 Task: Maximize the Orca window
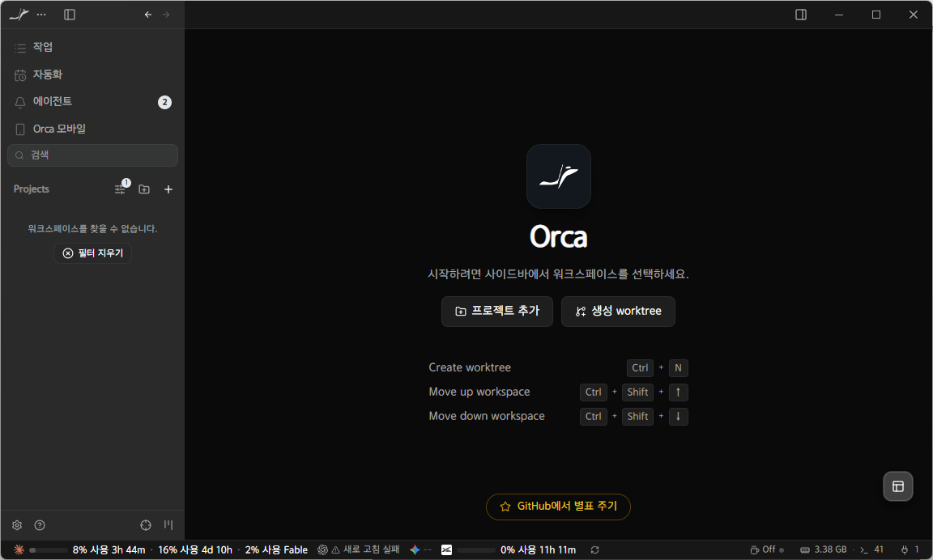pos(875,15)
